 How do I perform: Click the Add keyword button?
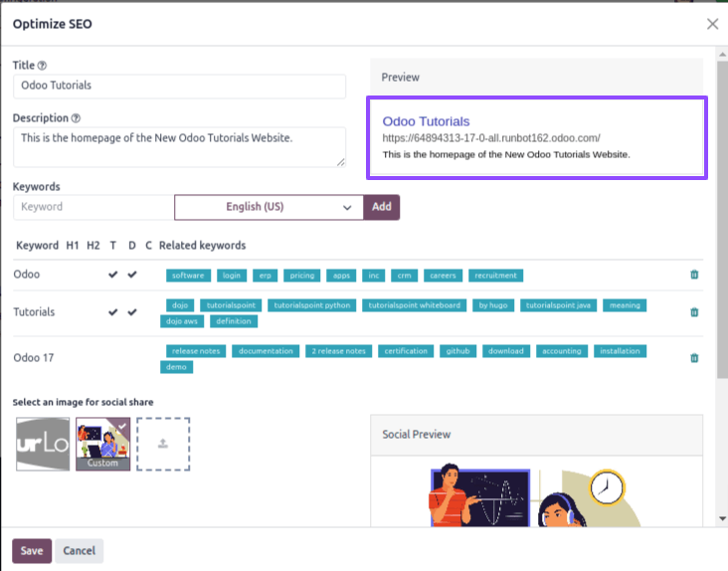(381, 207)
